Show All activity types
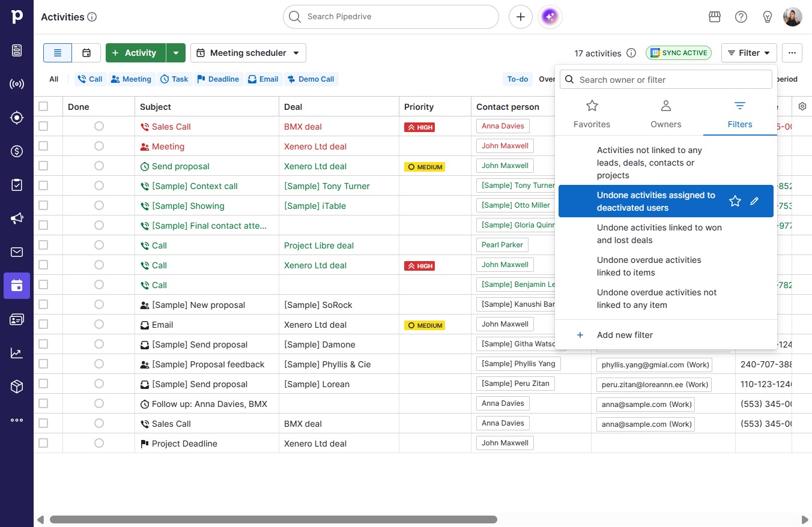This screenshot has height=527, width=812. click(54, 79)
